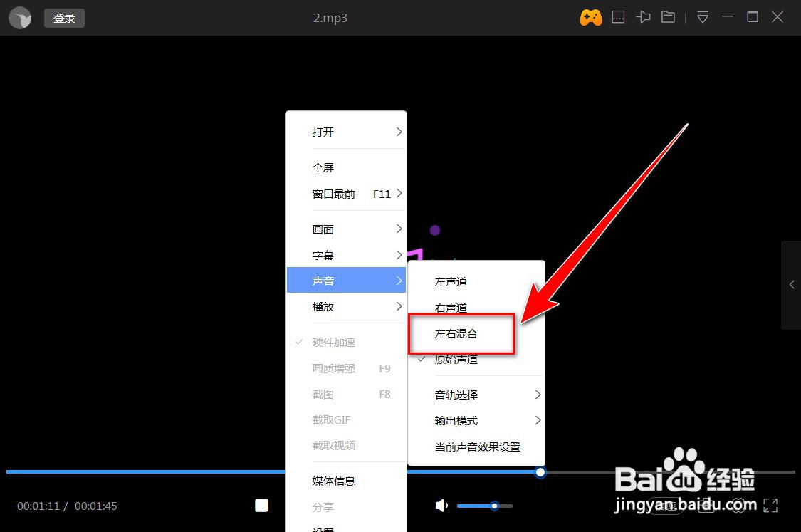Click the 登录 login button
801x532 pixels.
pyautogui.click(x=64, y=18)
